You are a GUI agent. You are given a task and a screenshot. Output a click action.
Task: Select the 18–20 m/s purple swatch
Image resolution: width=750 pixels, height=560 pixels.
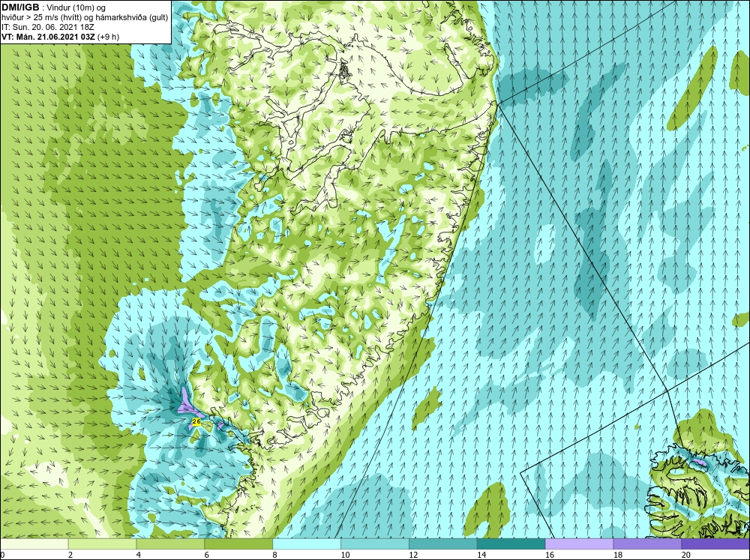(x=647, y=544)
